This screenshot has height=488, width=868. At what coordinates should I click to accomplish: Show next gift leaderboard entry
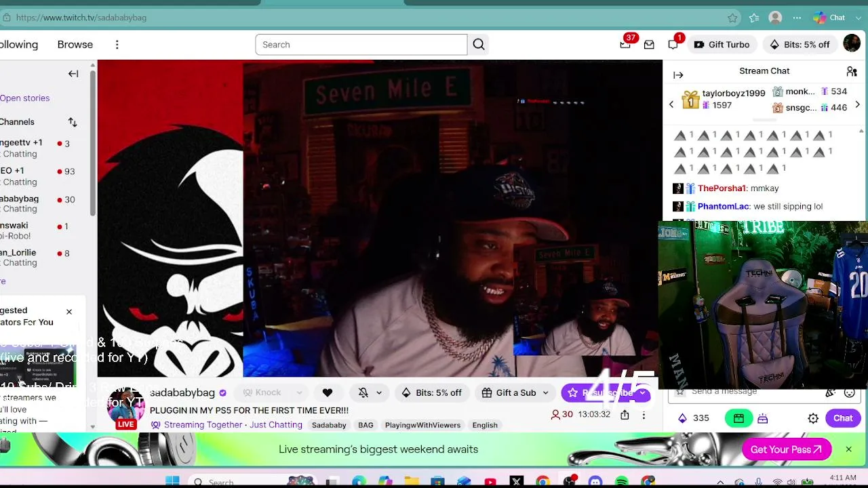857,104
